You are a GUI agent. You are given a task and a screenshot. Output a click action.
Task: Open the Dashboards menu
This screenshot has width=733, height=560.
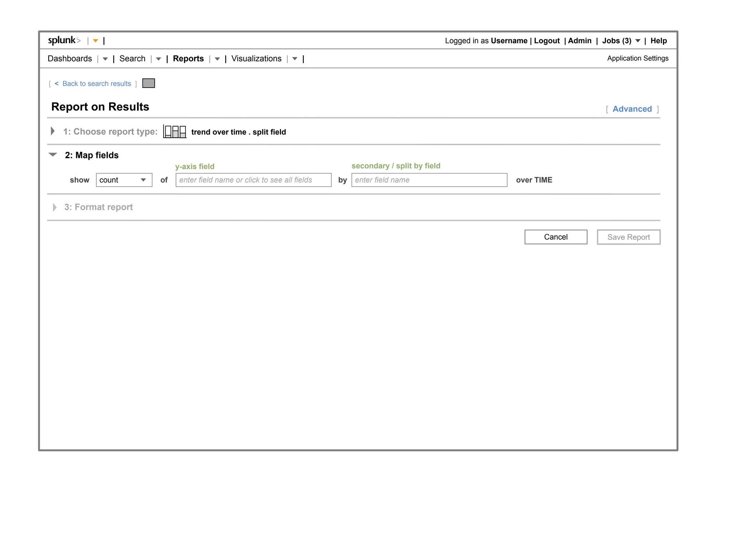[x=70, y=59]
